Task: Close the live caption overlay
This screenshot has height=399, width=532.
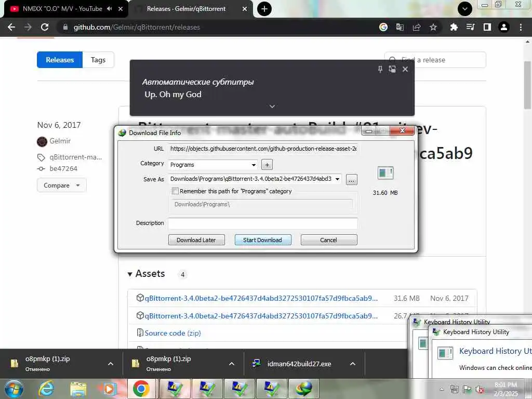Action: pos(405,69)
